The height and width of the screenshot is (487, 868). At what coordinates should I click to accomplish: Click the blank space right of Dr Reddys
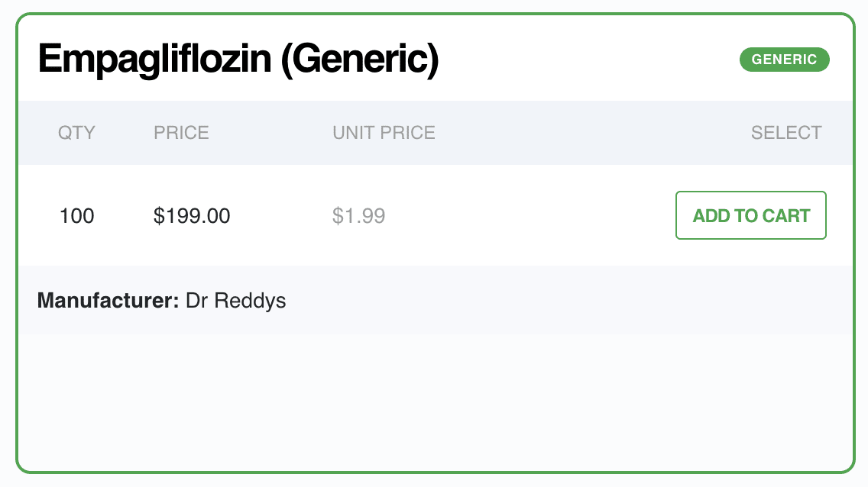coord(569,301)
